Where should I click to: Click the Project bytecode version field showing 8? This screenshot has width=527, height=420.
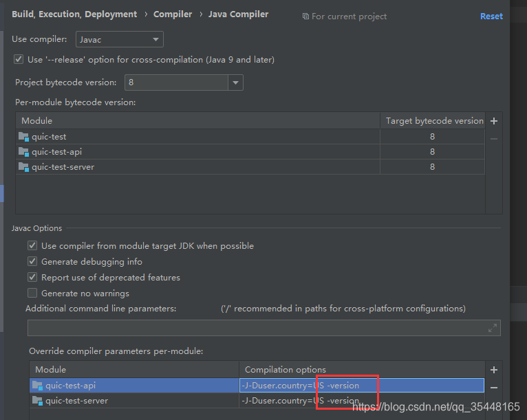[176, 82]
